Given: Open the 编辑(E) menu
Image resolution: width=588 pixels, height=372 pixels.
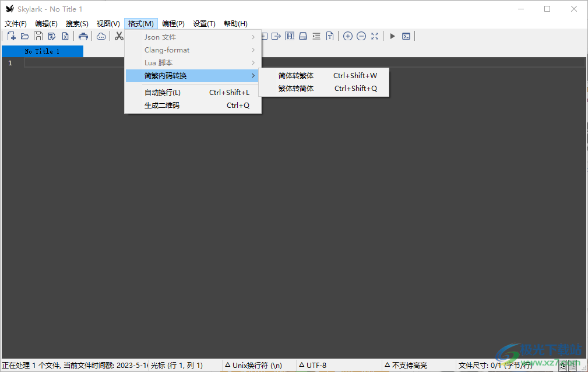Looking at the screenshot, I should coord(46,24).
